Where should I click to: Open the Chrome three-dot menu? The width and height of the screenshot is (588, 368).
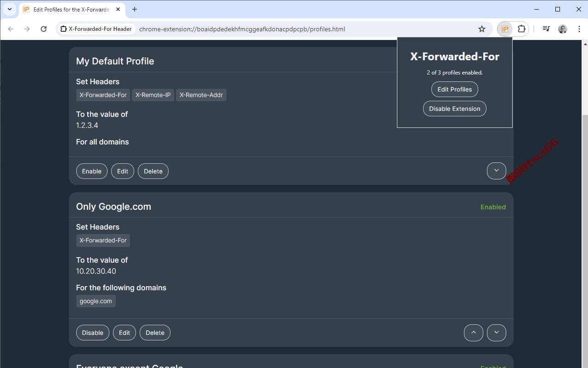click(x=579, y=29)
